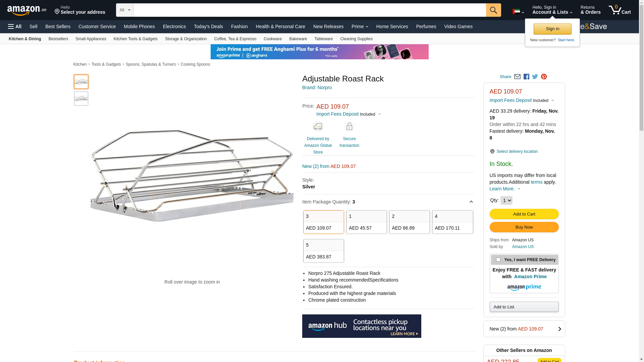Open the shopping cart icon

pos(620,10)
